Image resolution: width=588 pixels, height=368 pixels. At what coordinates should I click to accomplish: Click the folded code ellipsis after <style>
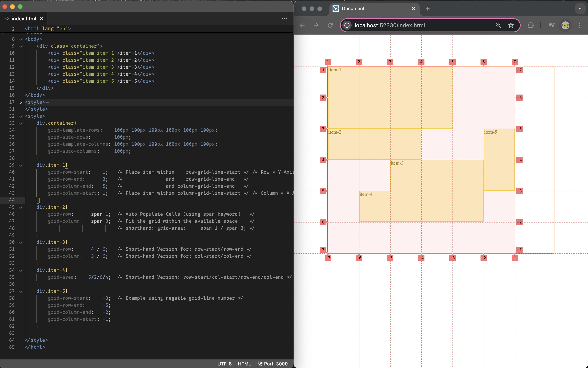point(47,102)
